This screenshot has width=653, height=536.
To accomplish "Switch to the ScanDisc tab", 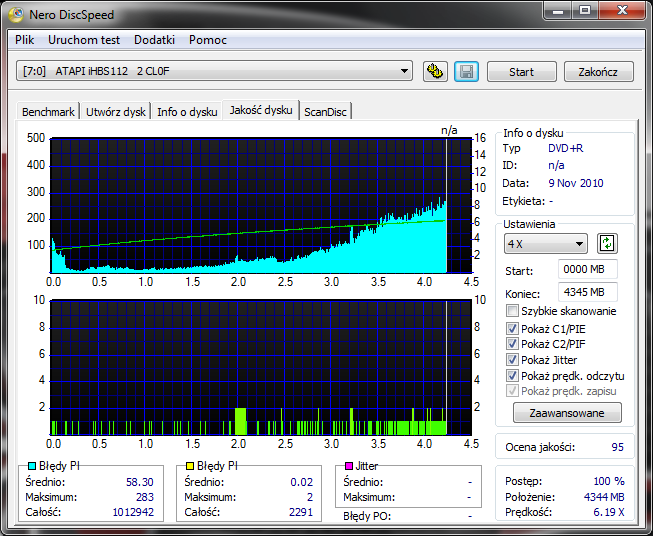I will pos(325,112).
